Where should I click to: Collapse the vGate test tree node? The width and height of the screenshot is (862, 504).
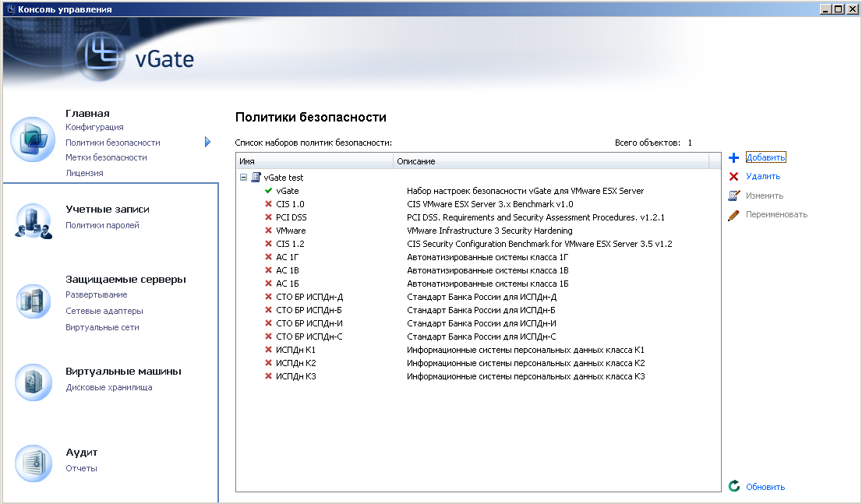tap(243, 178)
